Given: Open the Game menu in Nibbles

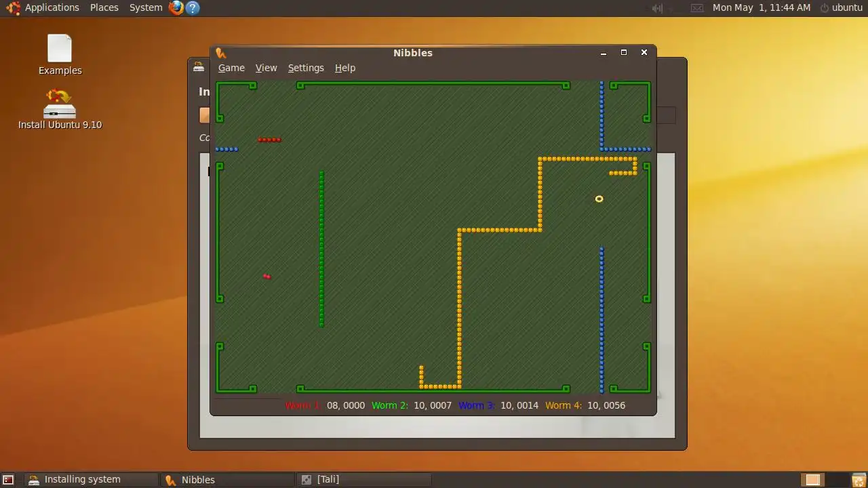Looking at the screenshot, I should (x=231, y=68).
